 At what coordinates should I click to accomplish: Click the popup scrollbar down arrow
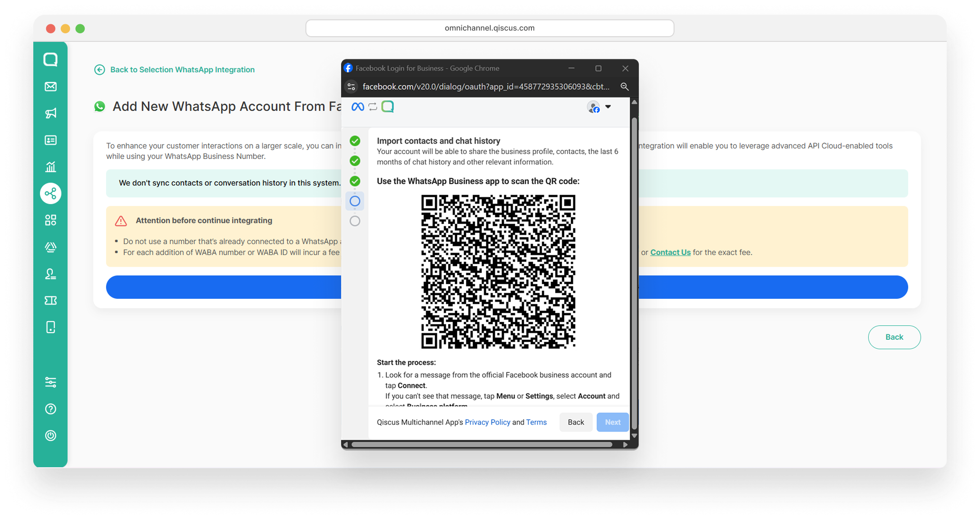[634, 436]
